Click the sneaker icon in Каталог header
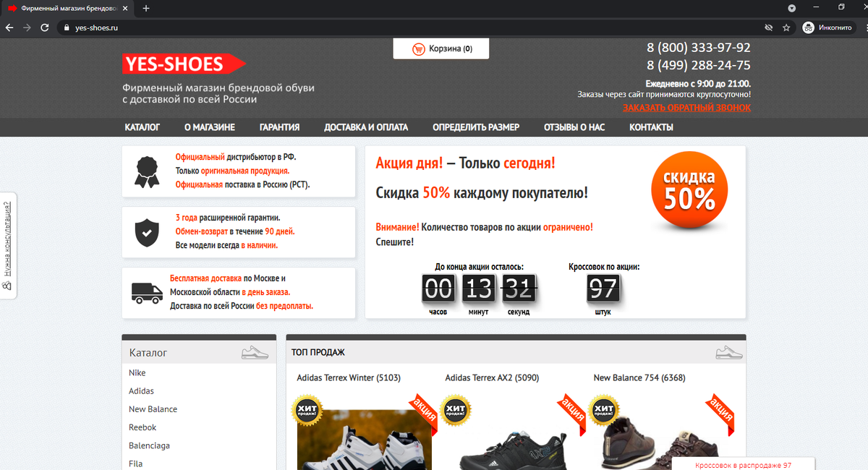 pyautogui.click(x=255, y=353)
